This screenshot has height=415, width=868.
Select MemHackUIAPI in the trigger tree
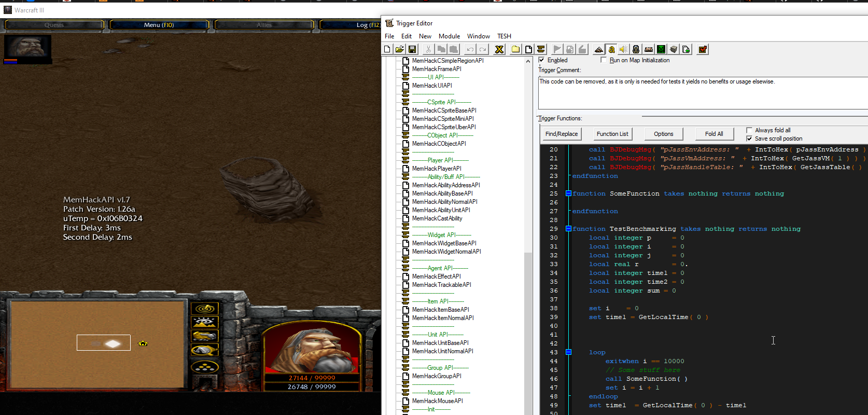coord(432,86)
